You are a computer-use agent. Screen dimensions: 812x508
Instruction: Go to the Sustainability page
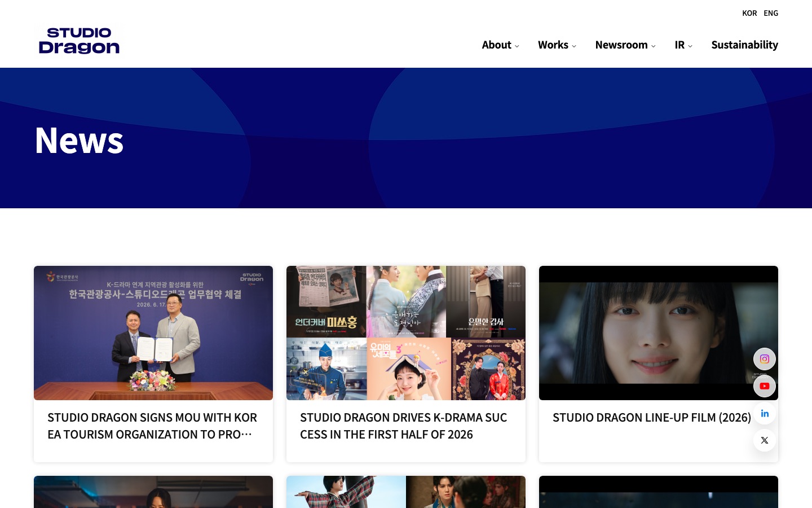click(744, 45)
